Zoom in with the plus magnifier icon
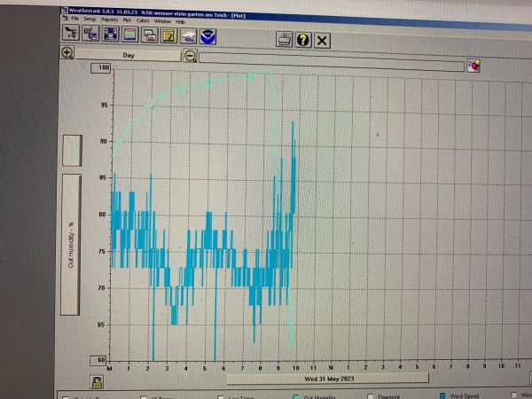Image resolution: width=532 pixels, height=399 pixels. (67, 52)
